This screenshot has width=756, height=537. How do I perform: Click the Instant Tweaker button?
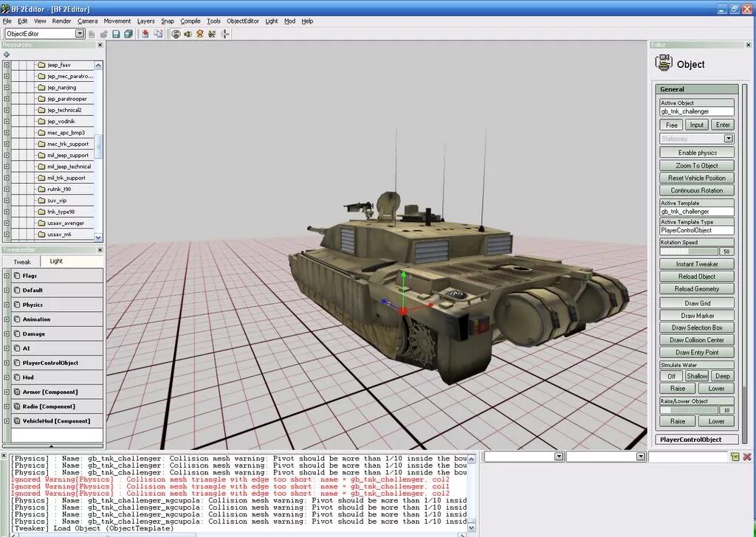[697, 264]
